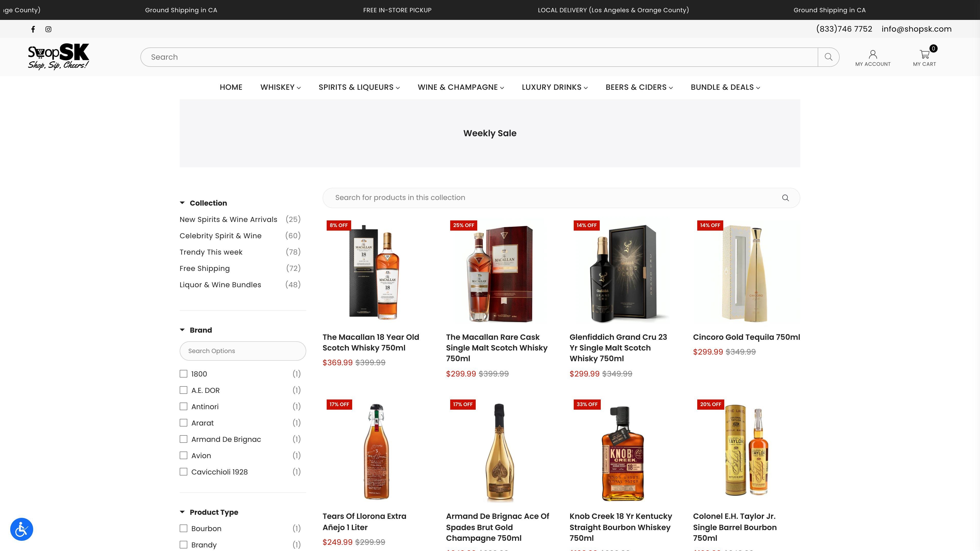980x551 pixels.
Task: Open the blue accessibility widget icon
Action: pos(21,529)
